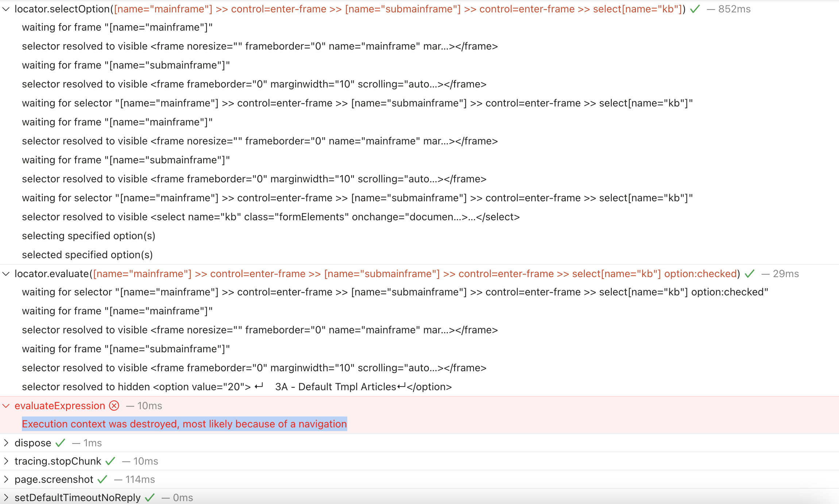Click the checkmark beside tracing.stopChunk
The image size is (839, 504).
tap(111, 461)
